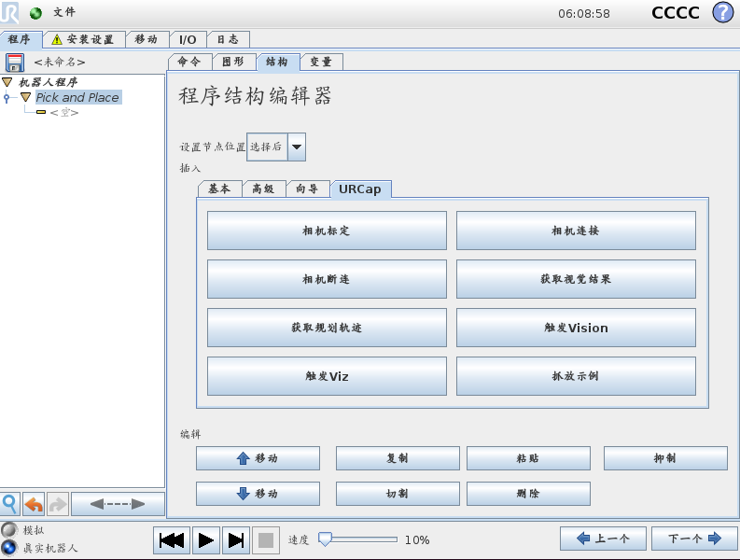Select the 模拟 simulation radio option
This screenshot has height=560, width=740.
pyautogui.click(x=9, y=530)
